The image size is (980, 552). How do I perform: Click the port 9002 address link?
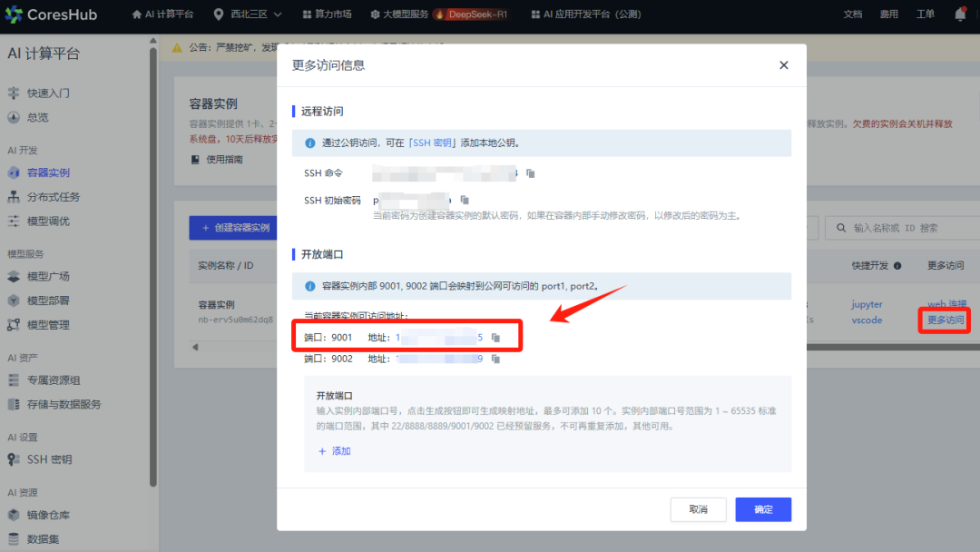[x=439, y=359]
